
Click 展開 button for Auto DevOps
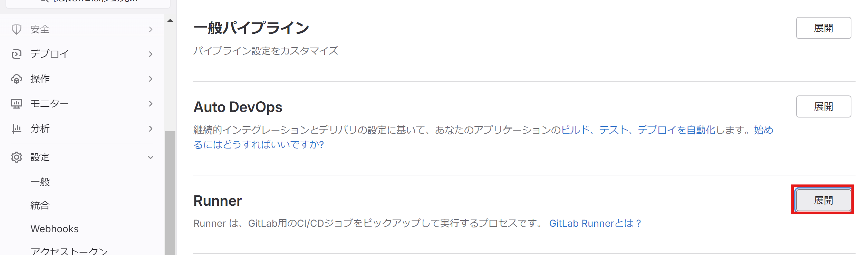pos(823,106)
